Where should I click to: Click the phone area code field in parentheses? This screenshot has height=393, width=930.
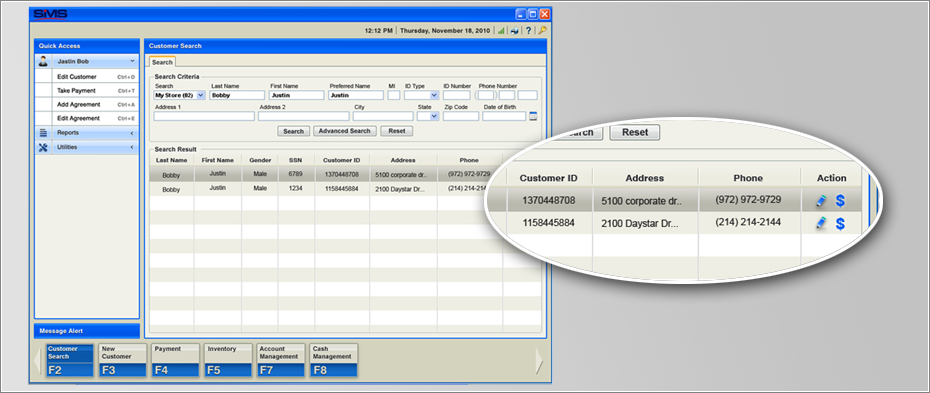(486, 95)
